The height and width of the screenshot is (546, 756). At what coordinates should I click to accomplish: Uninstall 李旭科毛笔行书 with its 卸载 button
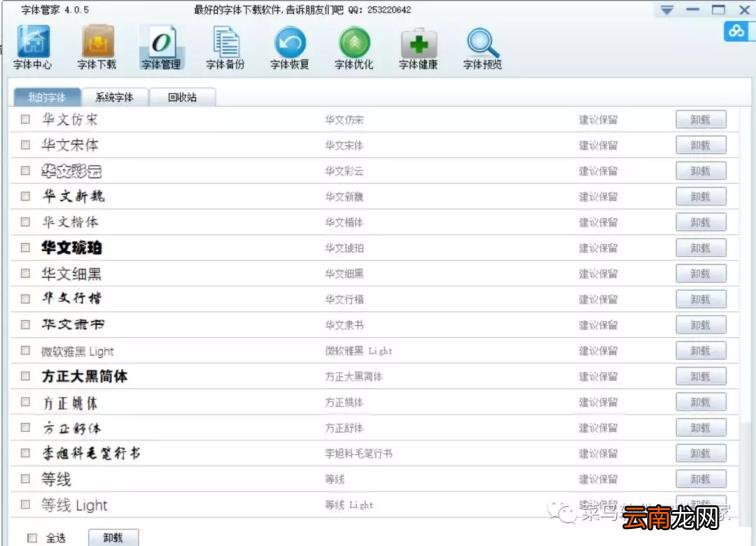701,453
